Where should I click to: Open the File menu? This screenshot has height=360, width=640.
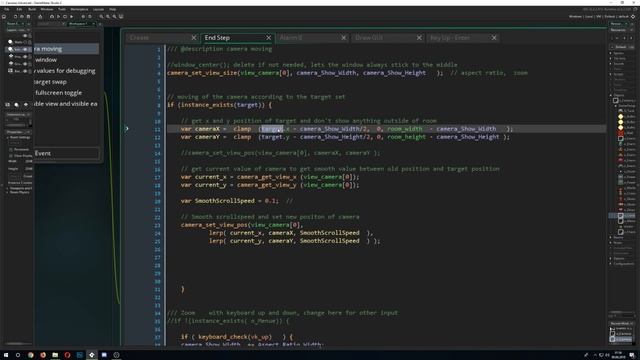pos(7,9)
